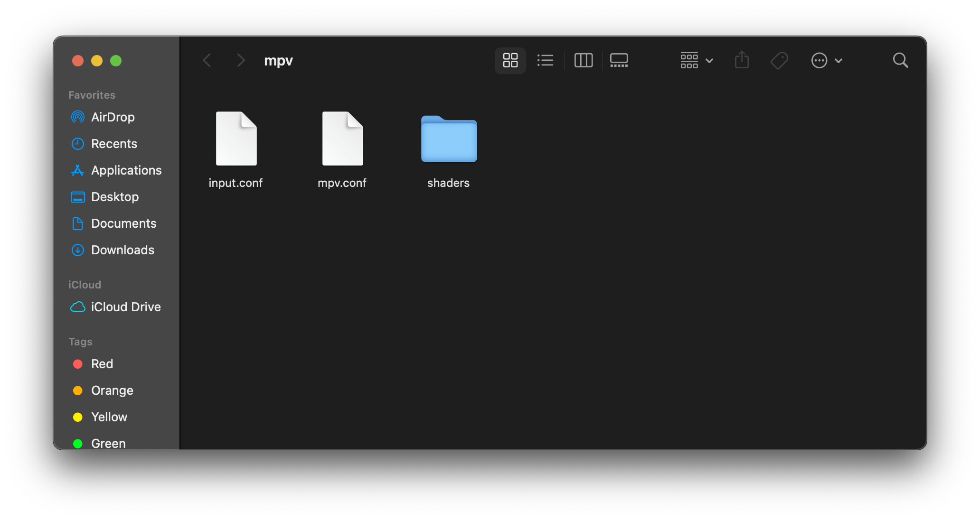Image resolution: width=980 pixels, height=520 pixels.
Task: Select the input.conf file
Action: (x=236, y=139)
